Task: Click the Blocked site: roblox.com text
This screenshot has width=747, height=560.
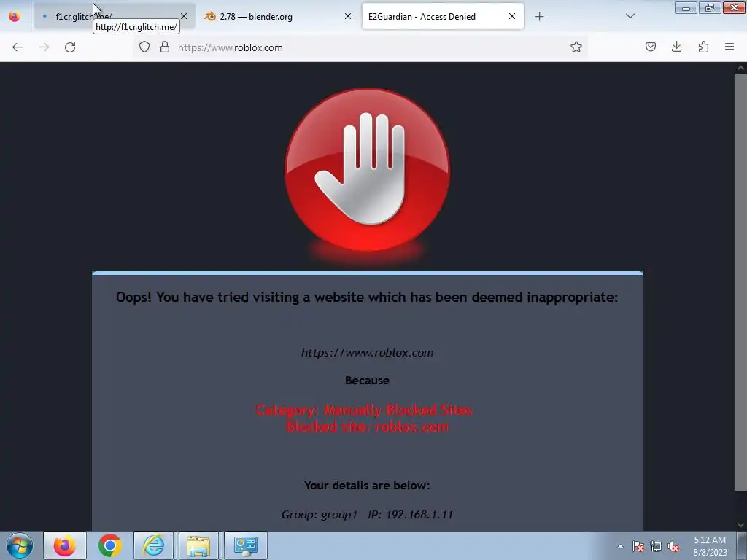Action: 368,427
